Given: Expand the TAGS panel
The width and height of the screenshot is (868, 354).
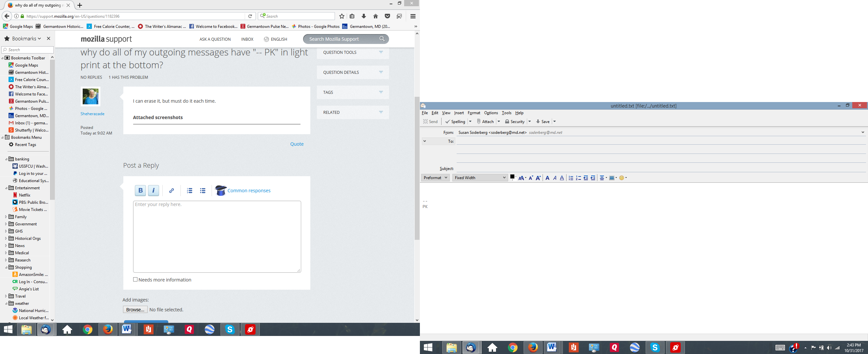Looking at the screenshot, I should pyautogui.click(x=353, y=93).
